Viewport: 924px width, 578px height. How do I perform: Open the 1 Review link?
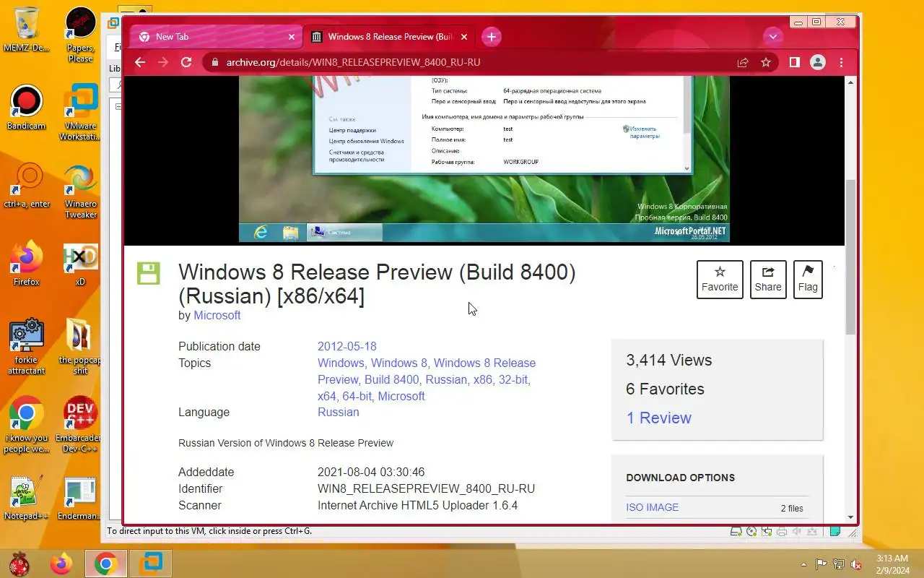click(x=658, y=418)
